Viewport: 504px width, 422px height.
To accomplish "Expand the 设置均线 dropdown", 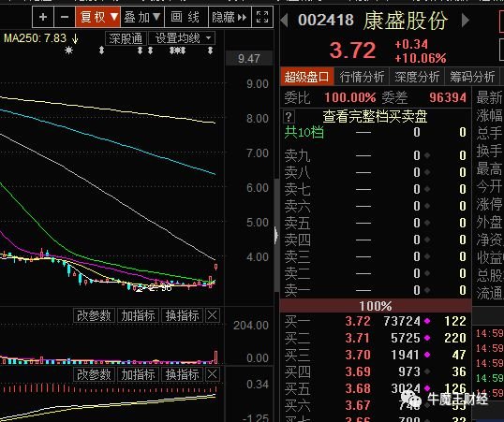I will click(x=182, y=38).
